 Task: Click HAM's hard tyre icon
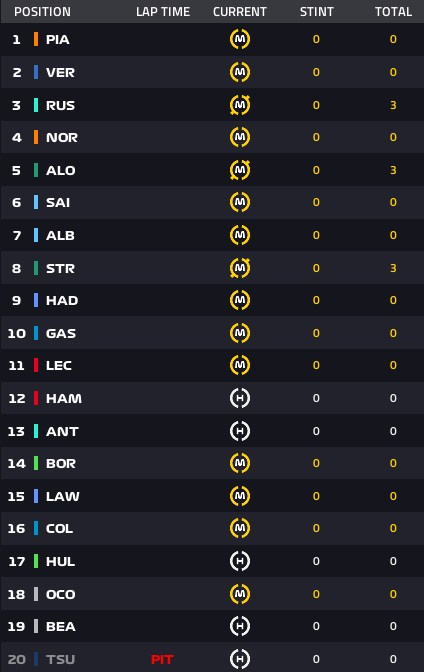pos(240,398)
